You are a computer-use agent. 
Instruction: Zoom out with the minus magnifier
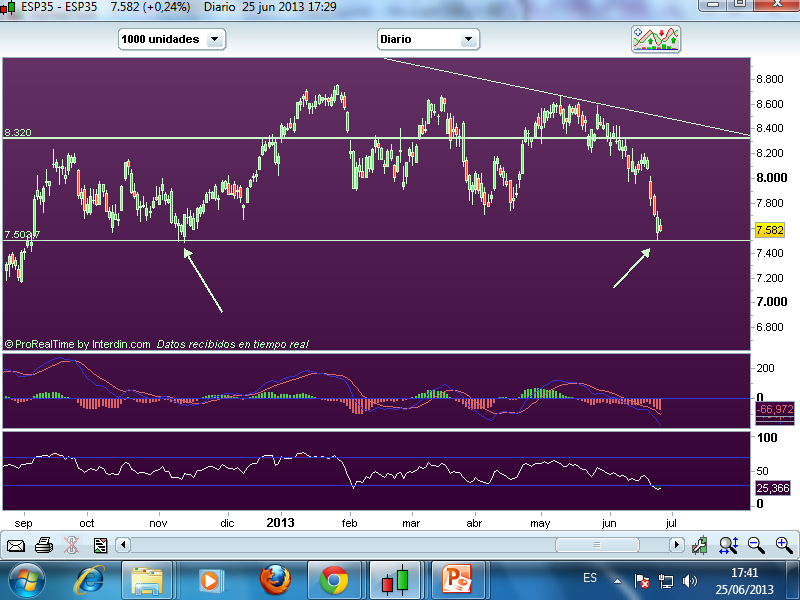pos(756,545)
